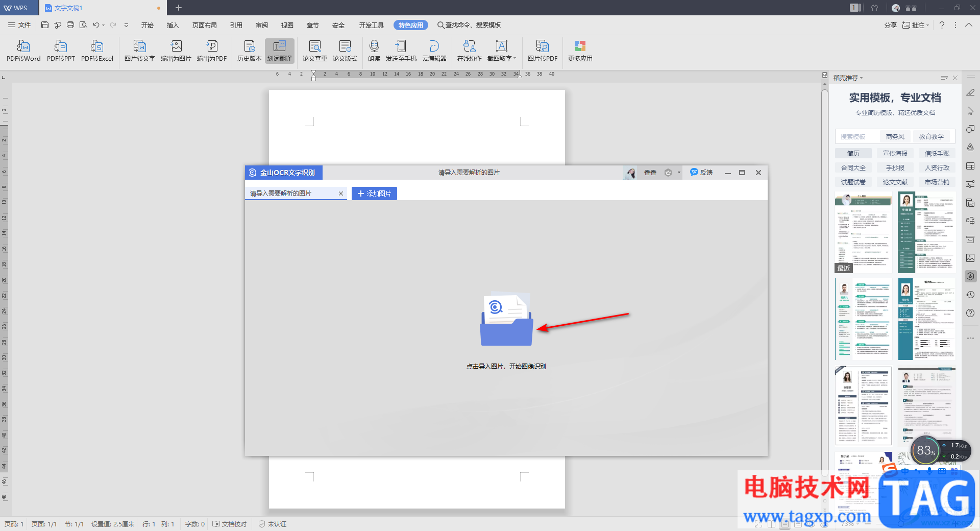Open history clock icon in right sidebar

pyautogui.click(x=970, y=295)
